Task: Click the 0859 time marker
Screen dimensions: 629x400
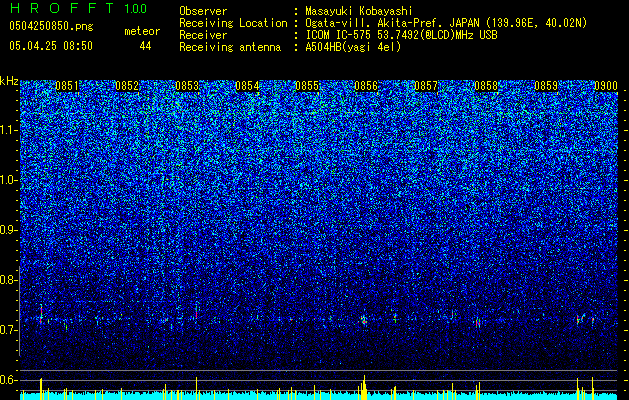Action: [546, 86]
